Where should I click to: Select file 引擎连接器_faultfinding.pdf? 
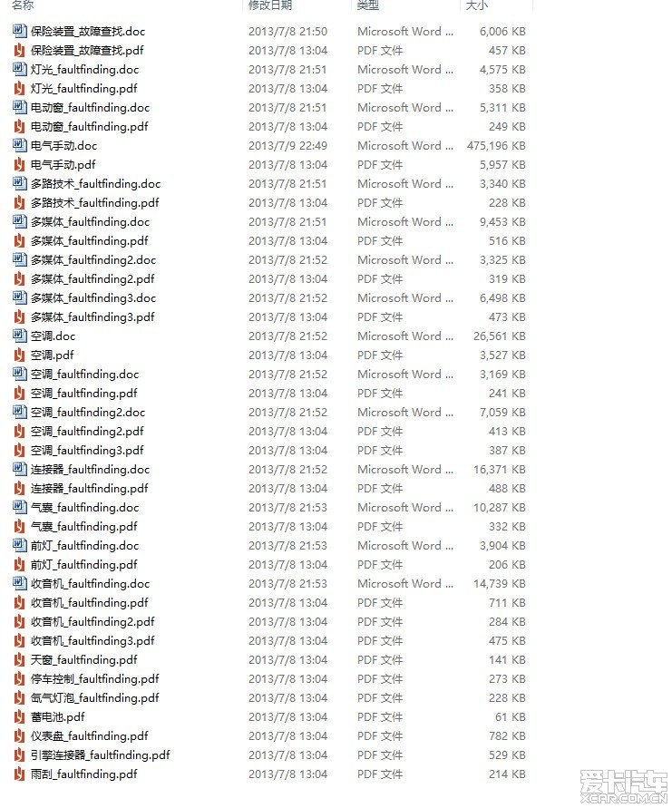click(100, 754)
